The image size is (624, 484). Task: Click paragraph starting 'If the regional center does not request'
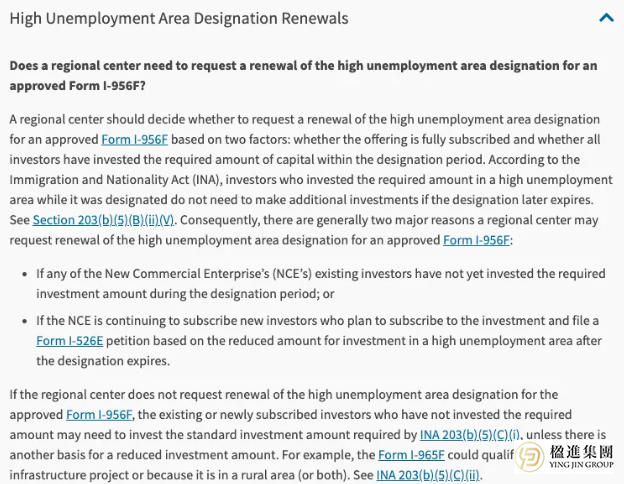(308, 435)
